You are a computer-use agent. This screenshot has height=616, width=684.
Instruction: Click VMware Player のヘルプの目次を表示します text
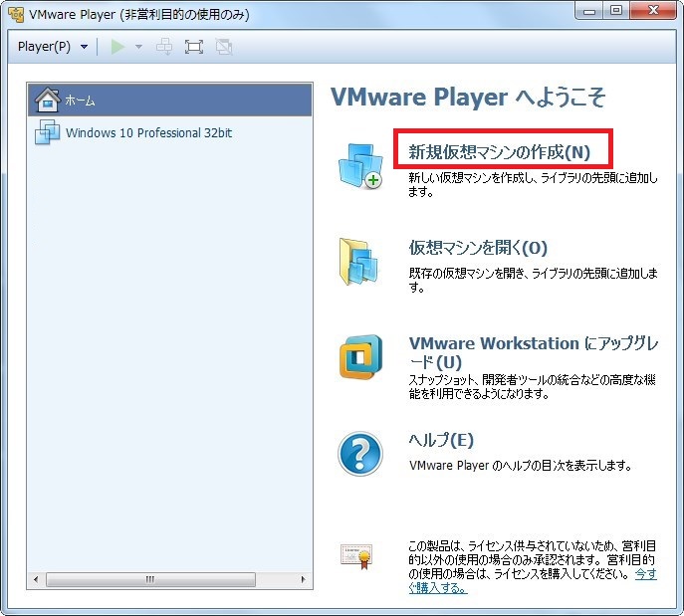tap(521, 466)
